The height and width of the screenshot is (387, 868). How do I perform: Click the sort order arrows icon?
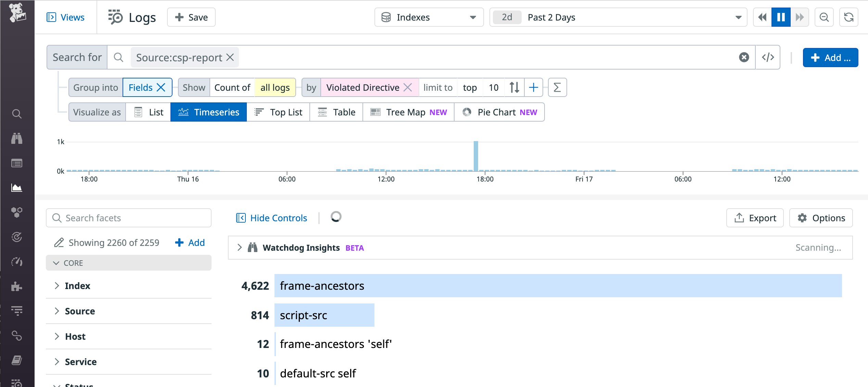514,87
